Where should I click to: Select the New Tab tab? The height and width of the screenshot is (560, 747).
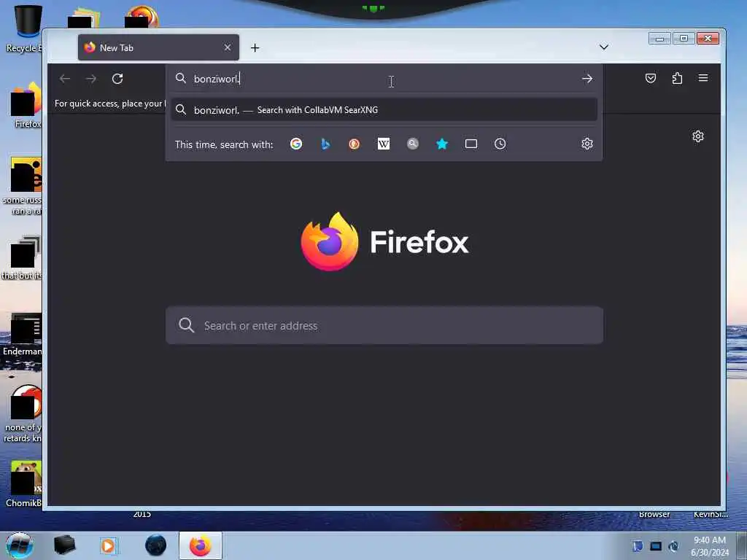coord(158,47)
